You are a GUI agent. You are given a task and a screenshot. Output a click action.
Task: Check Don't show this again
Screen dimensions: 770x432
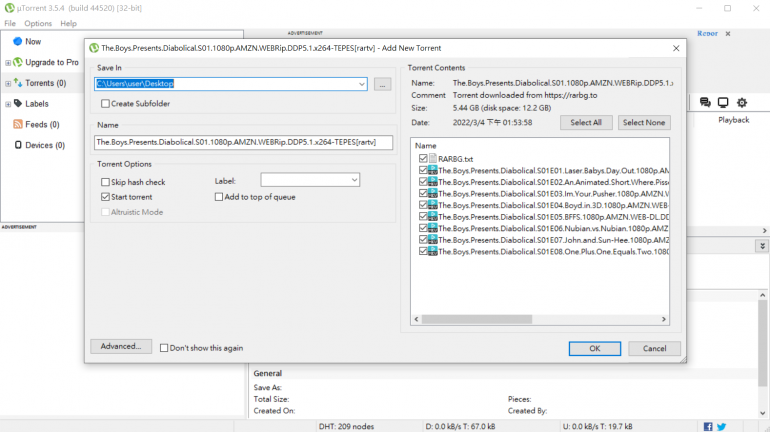point(164,348)
